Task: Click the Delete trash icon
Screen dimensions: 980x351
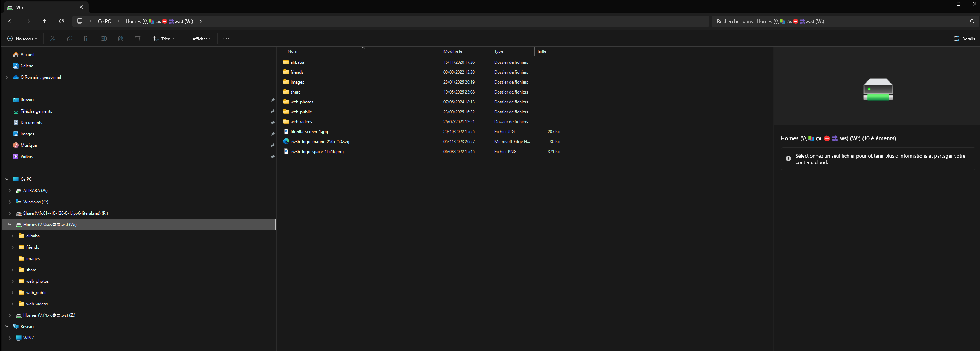Action: pyautogui.click(x=138, y=39)
